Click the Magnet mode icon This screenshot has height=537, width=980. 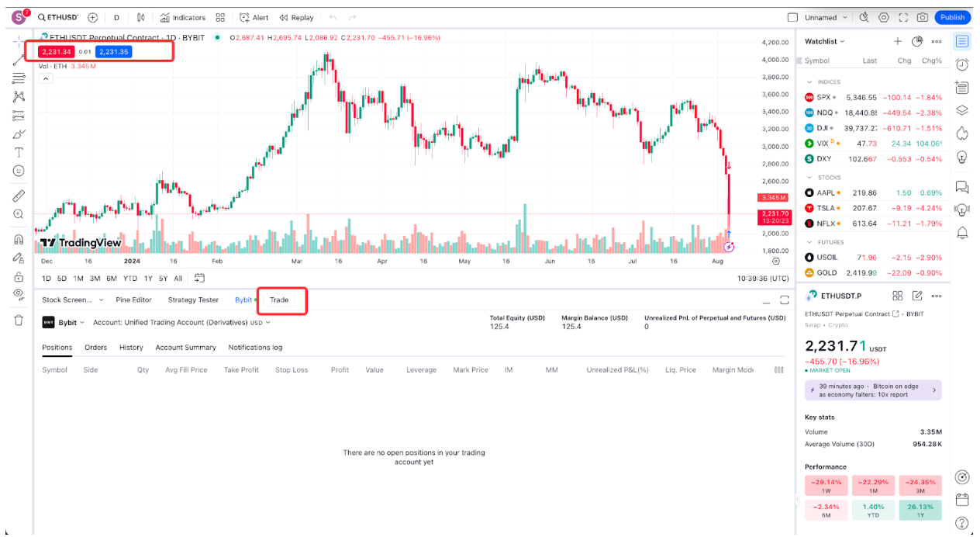coord(19,239)
